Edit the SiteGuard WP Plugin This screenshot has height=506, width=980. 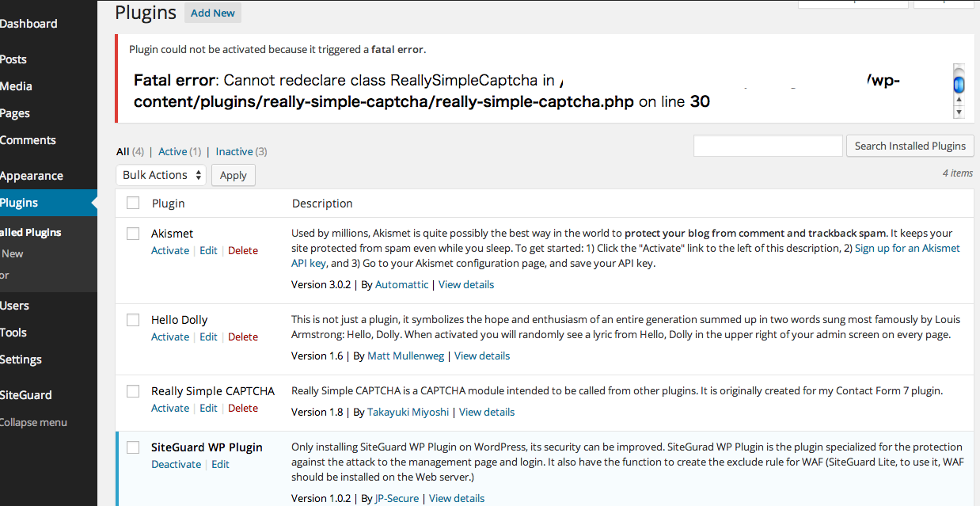point(220,464)
